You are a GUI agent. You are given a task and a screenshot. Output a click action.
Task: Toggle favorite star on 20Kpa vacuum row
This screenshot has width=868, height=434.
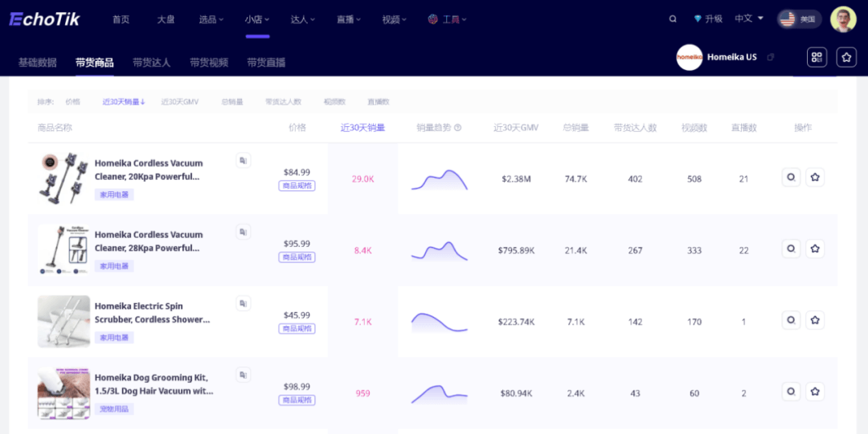coord(815,178)
